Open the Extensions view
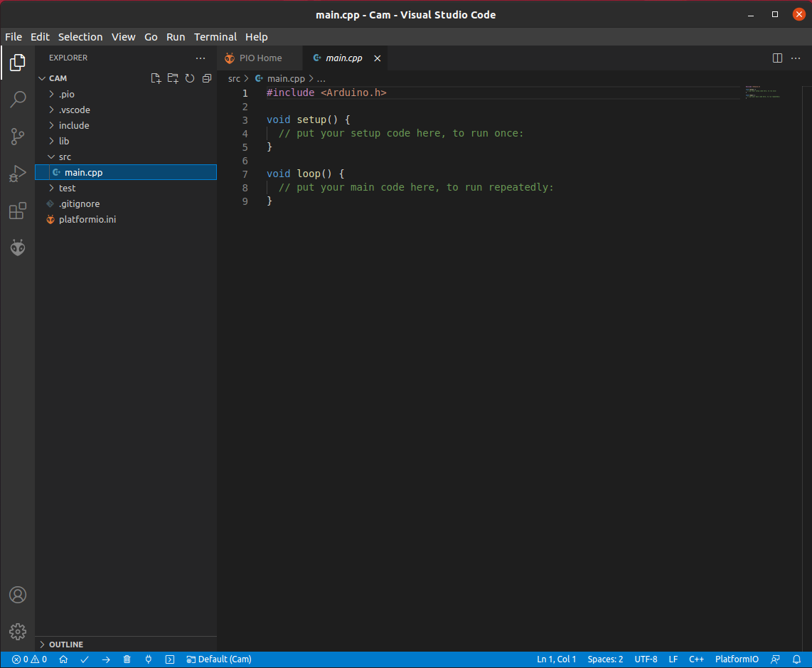Image resolution: width=812 pixels, height=668 pixels. (x=18, y=211)
